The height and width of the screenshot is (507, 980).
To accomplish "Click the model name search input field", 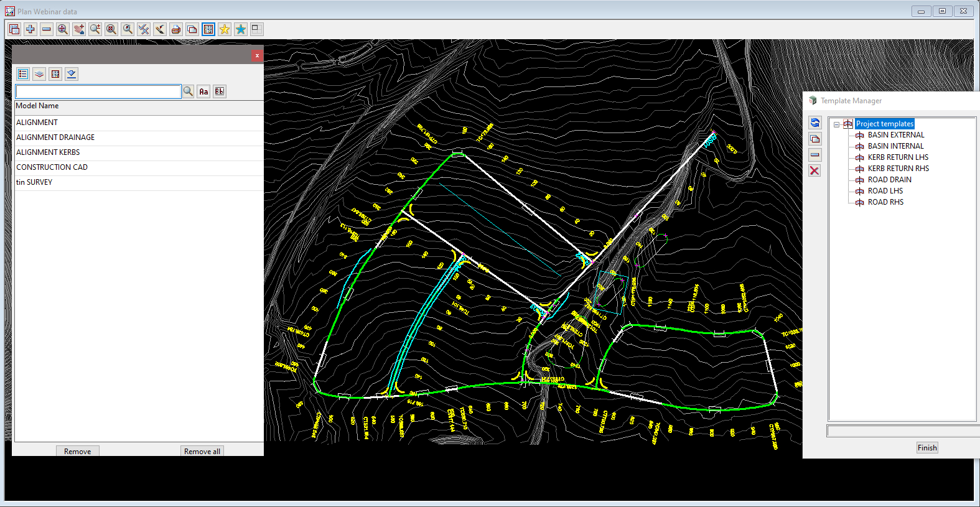I will 98,91.
